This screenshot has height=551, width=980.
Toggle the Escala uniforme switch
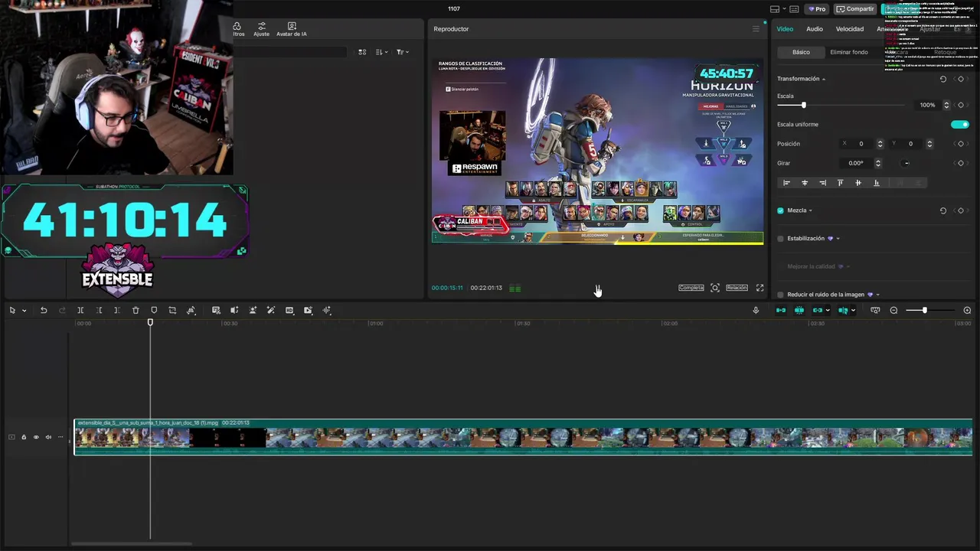click(x=959, y=124)
